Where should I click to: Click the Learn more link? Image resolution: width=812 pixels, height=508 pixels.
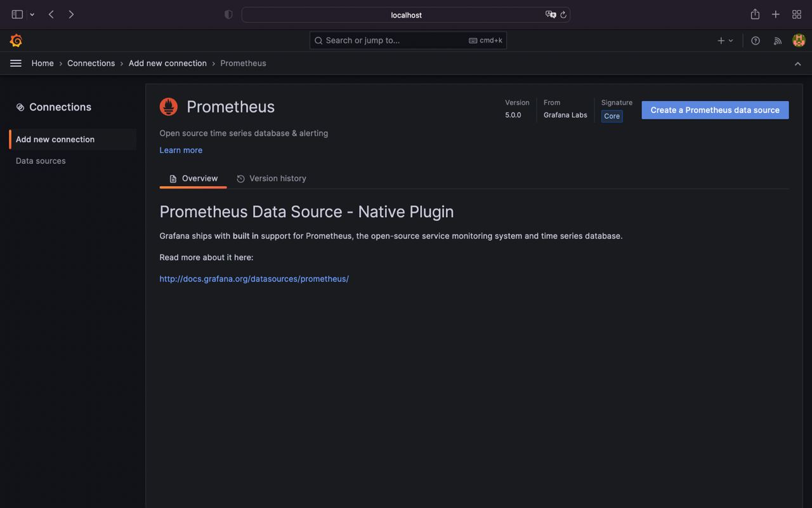click(181, 150)
